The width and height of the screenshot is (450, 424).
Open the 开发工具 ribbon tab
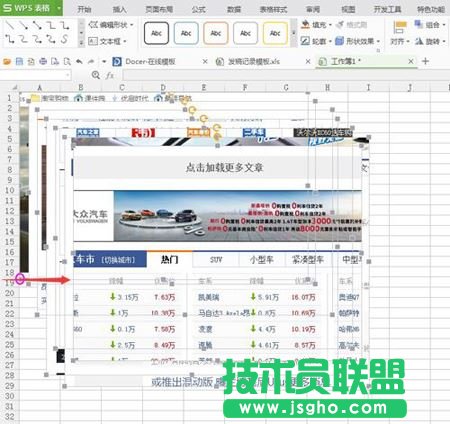coord(387,9)
